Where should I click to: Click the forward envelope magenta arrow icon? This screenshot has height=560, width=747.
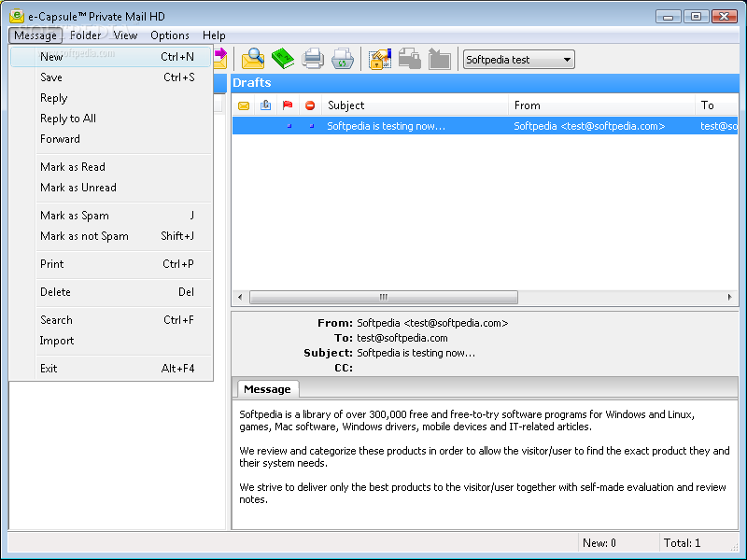220,59
